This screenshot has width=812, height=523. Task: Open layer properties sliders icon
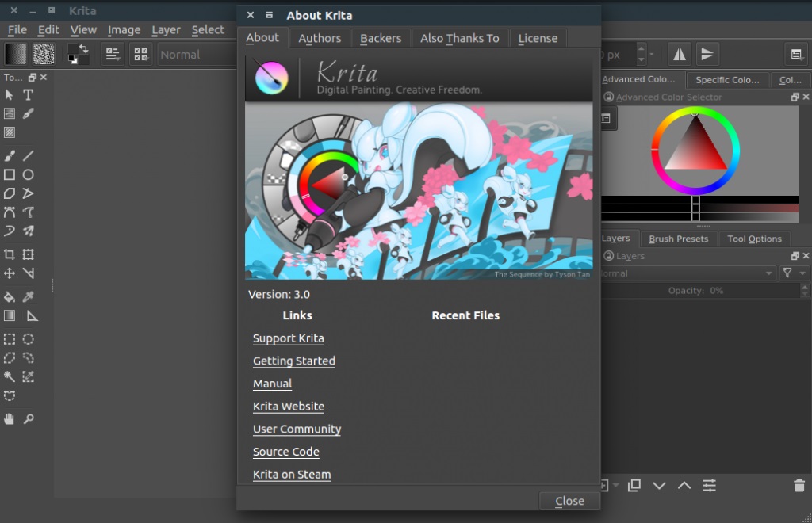click(710, 485)
